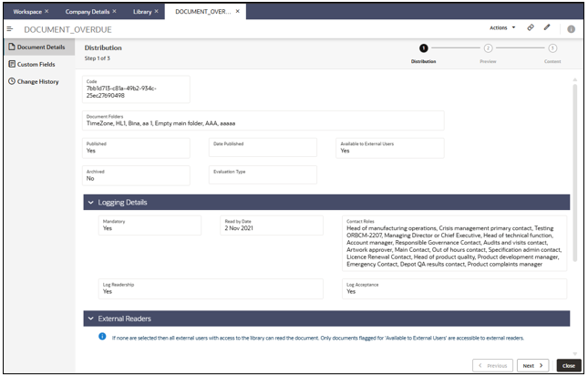This screenshot has width=588, height=377.
Task: Open the hamburger menu icon beside DOCUMENT_OVERDUE
Action: coord(10,29)
